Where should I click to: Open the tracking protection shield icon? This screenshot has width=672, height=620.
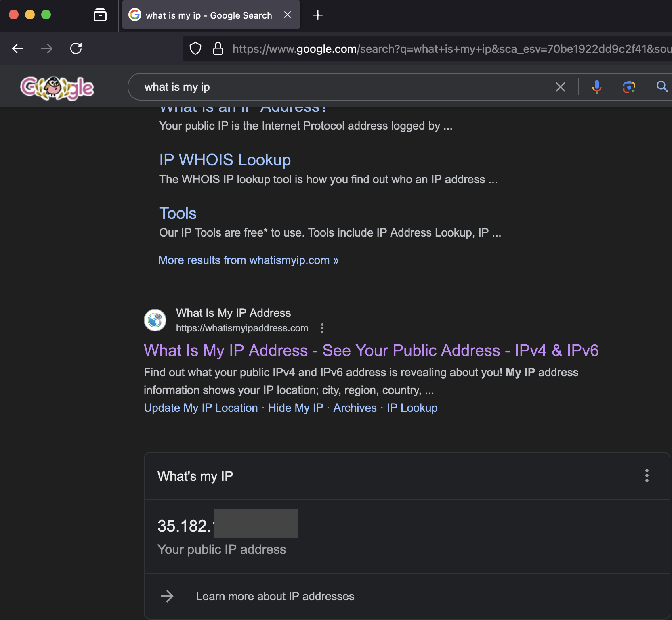(195, 49)
